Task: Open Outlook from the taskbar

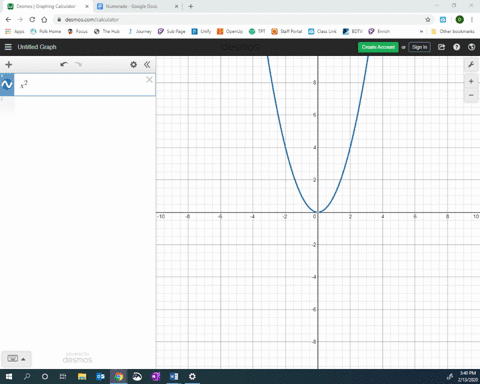Action: [x=100, y=377]
